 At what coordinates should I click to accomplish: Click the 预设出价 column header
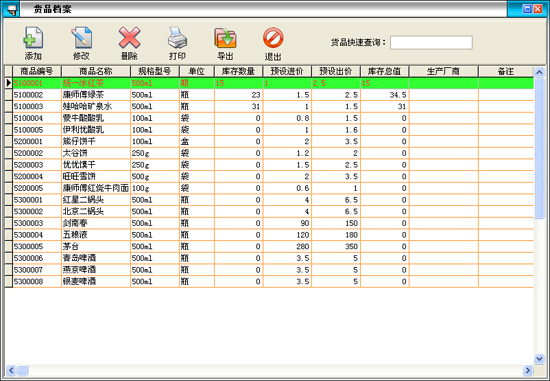[x=336, y=71]
